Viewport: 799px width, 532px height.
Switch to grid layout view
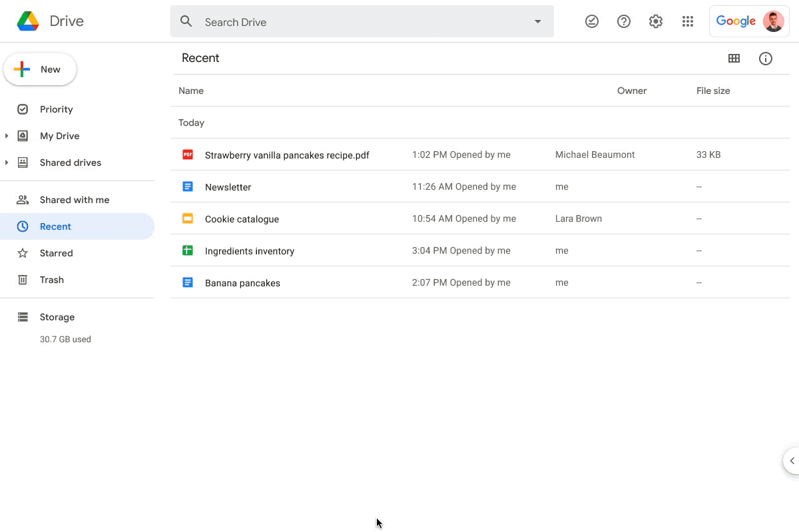point(734,59)
